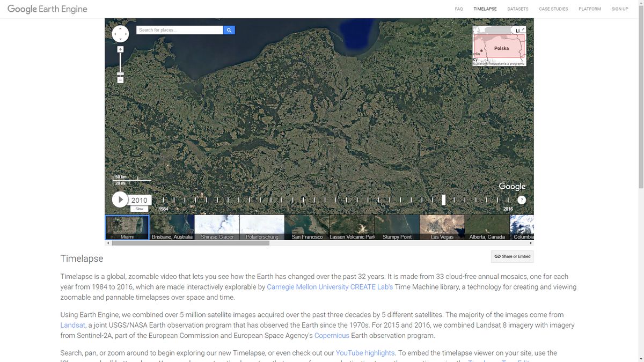Screen dimensions: 644x362
Task: Enable Li lite mode on the overview map
Action: pyautogui.click(x=517, y=30)
